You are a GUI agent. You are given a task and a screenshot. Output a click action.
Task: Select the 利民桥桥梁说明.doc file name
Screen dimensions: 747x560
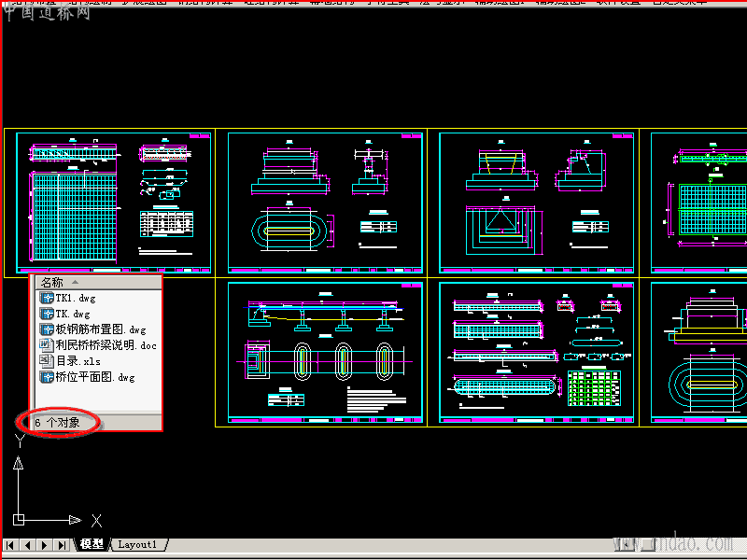pyautogui.click(x=106, y=345)
